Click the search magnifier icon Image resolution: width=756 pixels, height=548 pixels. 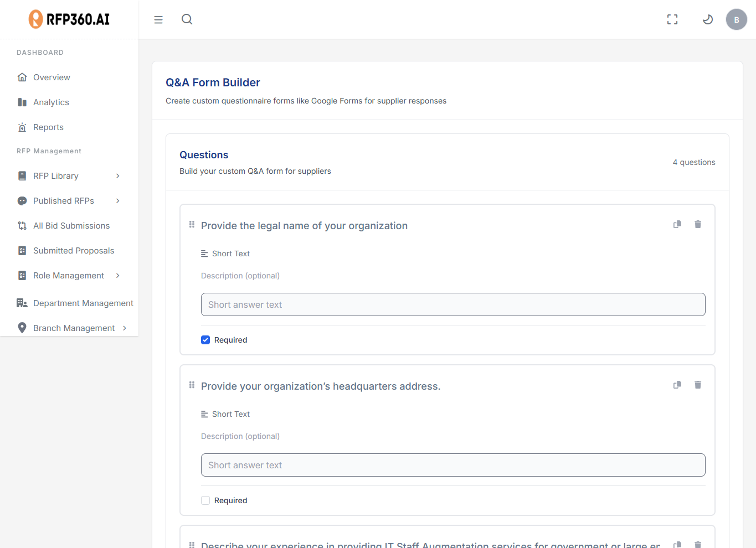(187, 19)
